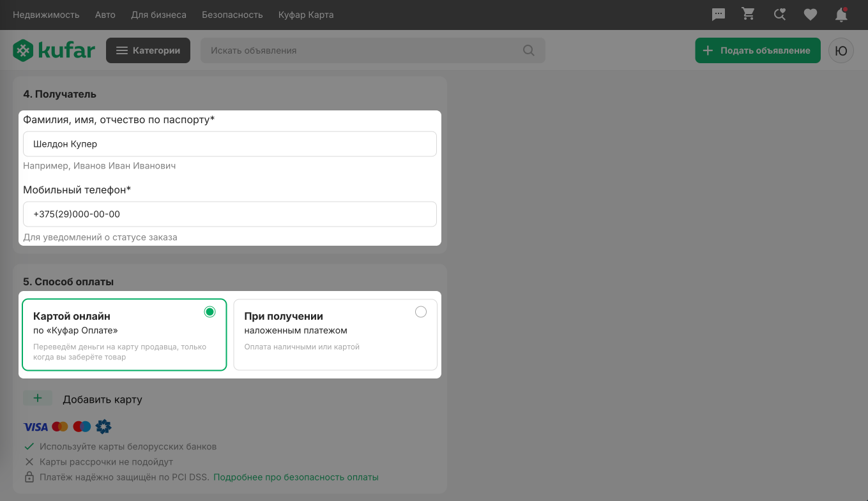868x501 pixels.
Task: Click the full name field 'Шелдон Купер'
Action: [230, 144]
